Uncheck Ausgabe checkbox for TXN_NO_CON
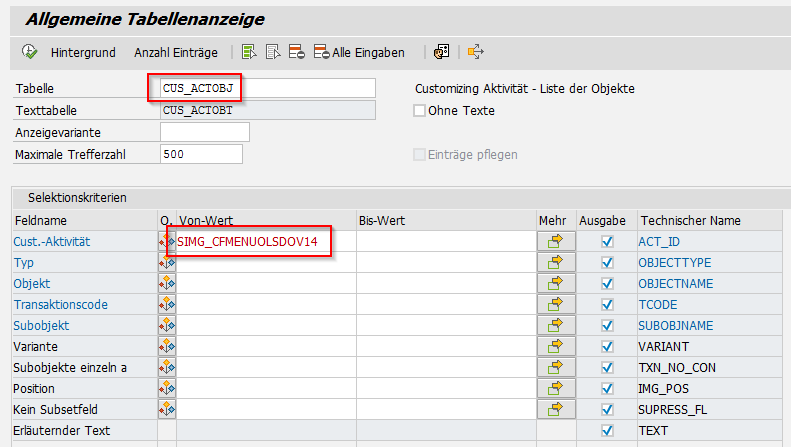This screenshot has width=791, height=447. [607, 368]
